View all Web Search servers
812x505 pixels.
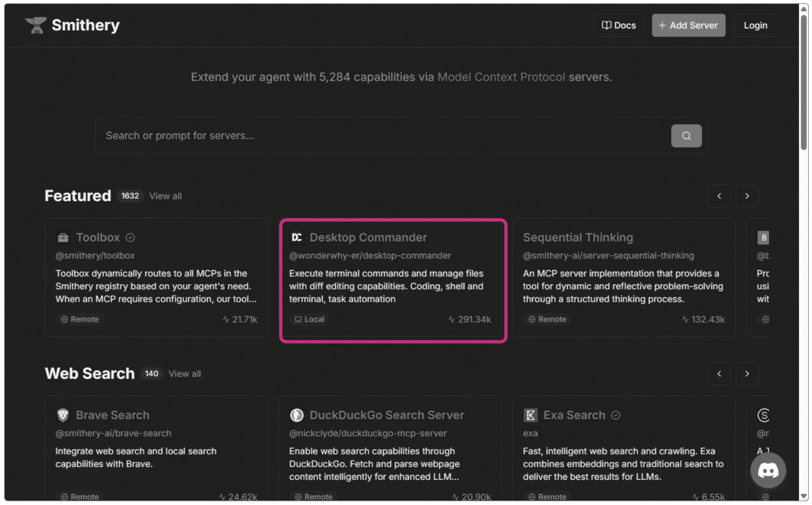pos(184,374)
